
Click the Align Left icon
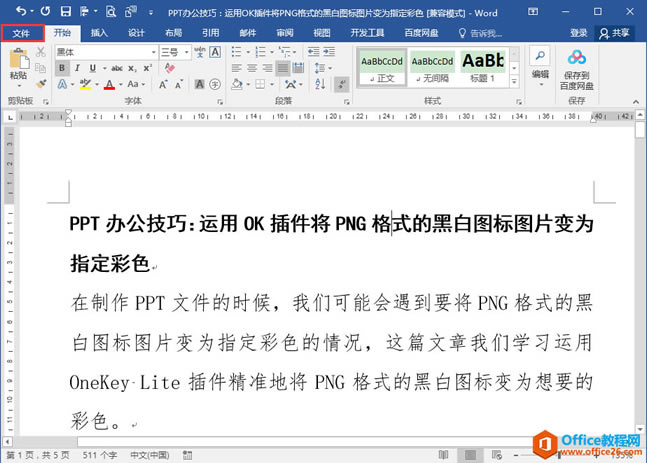[236, 68]
